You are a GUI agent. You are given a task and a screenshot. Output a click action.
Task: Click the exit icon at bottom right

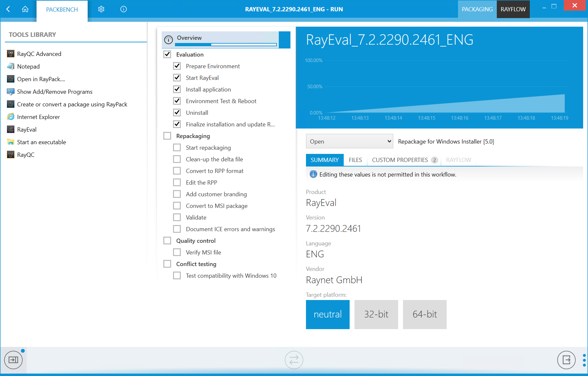(x=566, y=360)
